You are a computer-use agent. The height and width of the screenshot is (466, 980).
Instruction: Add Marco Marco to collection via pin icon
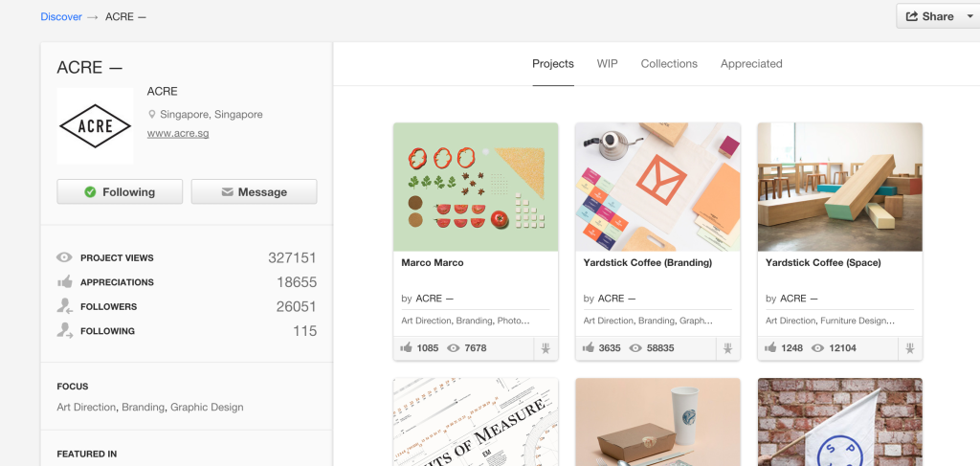click(x=546, y=348)
